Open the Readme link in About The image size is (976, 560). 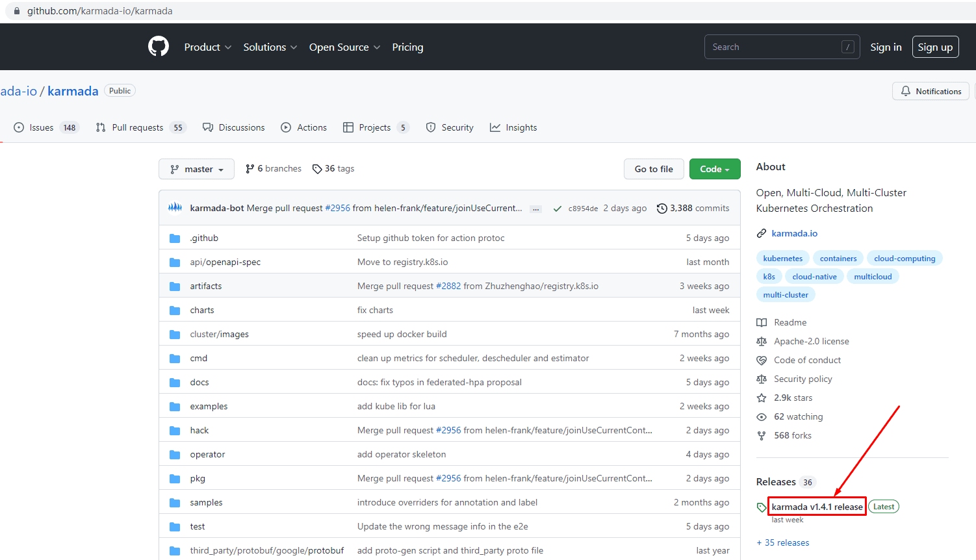pyautogui.click(x=790, y=323)
